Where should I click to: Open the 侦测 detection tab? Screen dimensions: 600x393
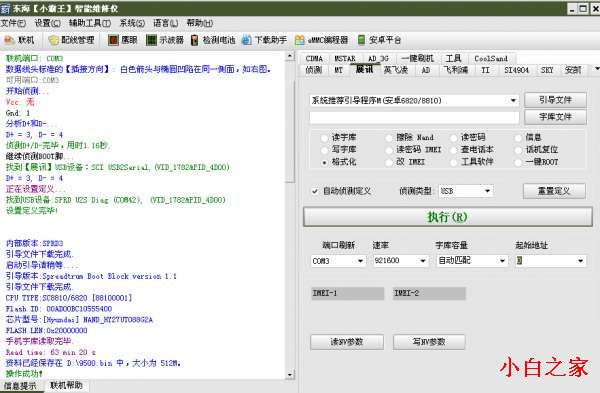(313, 70)
